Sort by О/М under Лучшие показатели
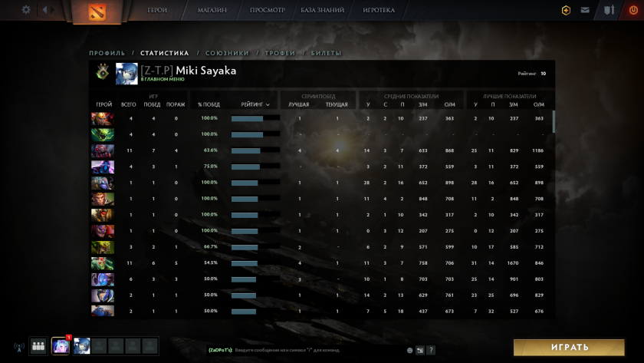The height and width of the screenshot is (363, 644). tap(539, 104)
